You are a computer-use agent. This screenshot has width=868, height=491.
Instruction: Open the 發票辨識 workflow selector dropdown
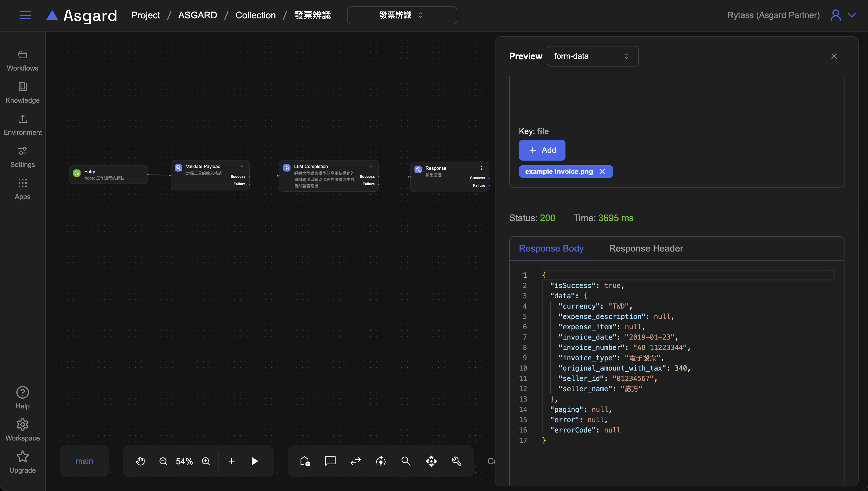click(402, 15)
